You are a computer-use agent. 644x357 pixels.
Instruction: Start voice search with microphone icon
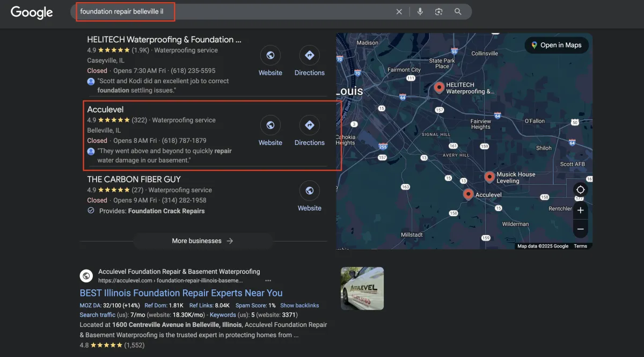420,12
